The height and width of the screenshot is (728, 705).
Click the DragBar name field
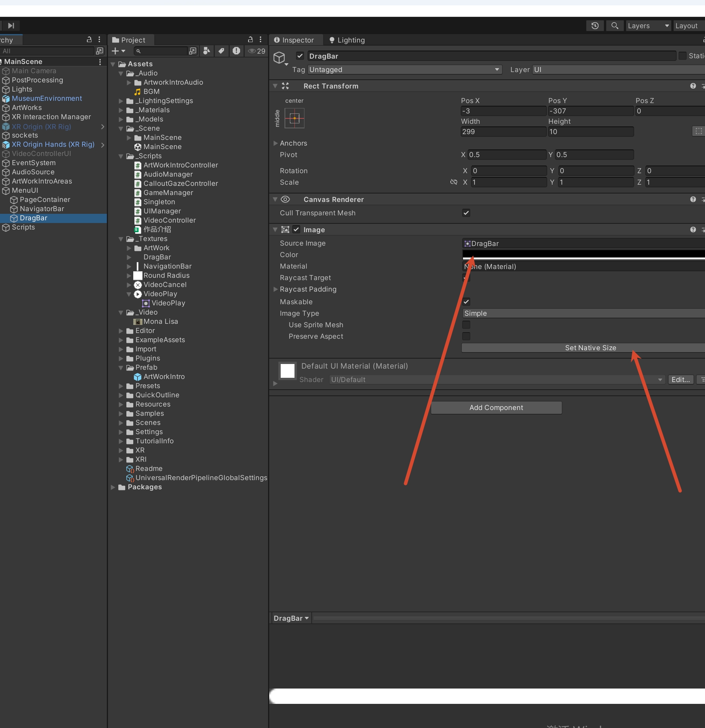point(491,56)
